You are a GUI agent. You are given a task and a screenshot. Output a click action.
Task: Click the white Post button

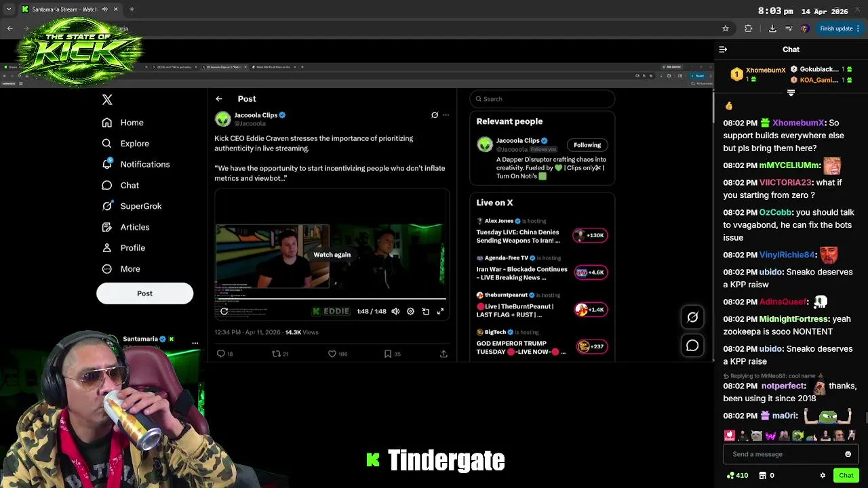[x=144, y=293]
